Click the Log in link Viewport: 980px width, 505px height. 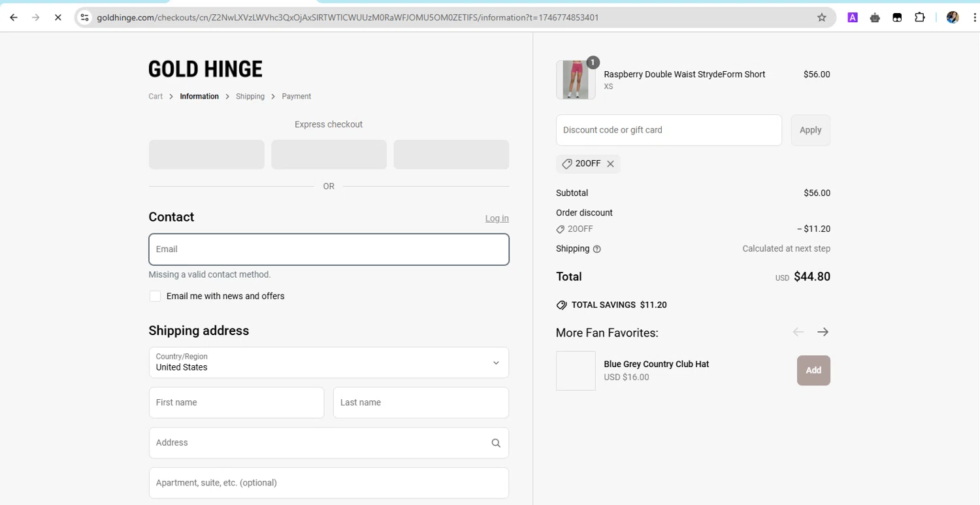click(497, 218)
